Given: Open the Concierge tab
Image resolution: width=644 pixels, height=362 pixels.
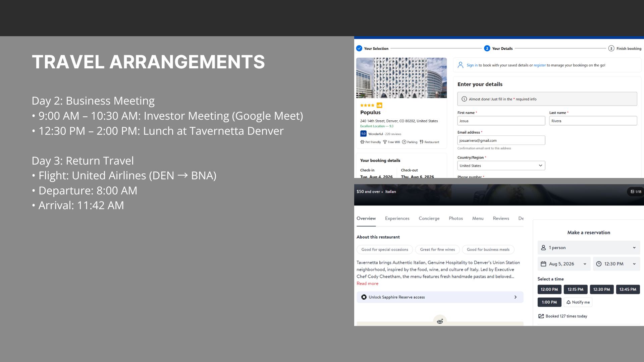Looking at the screenshot, I should point(429,218).
